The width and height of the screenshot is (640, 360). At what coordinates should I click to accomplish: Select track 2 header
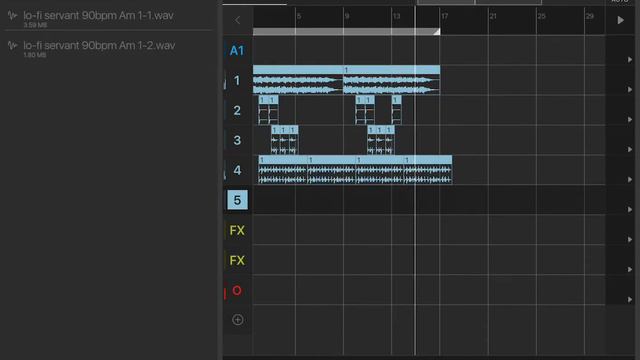pyautogui.click(x=237, y=110)
